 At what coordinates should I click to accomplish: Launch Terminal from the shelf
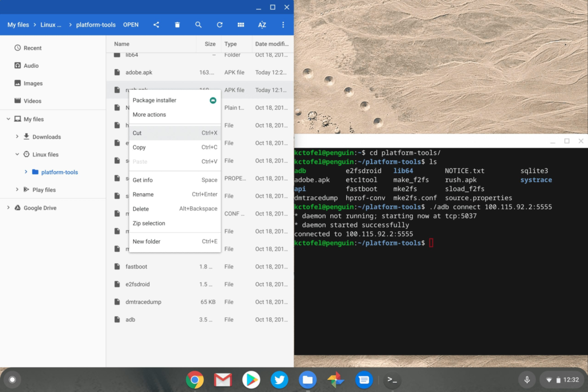[392, 379]
